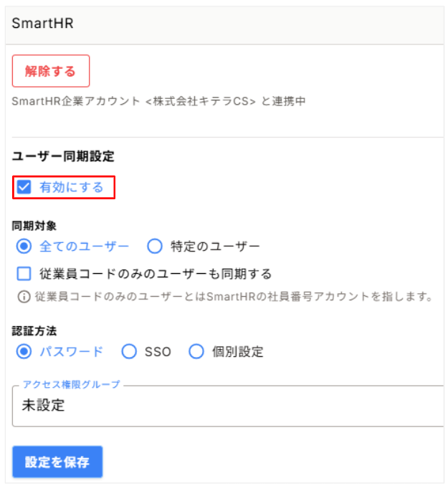This screenshot has width=448, height=486.
Task: Select the 全てのユーザー radio button
Action: pyautogui.click(x=24, y=247)
